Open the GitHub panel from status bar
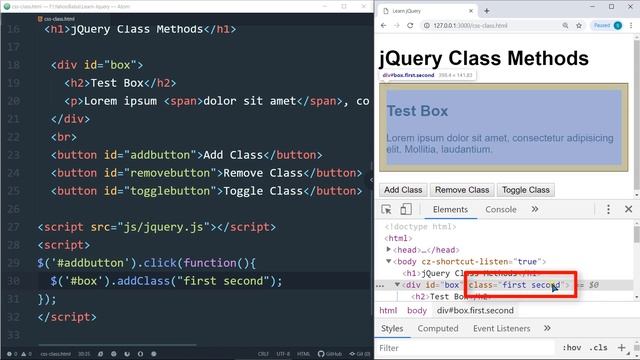Viewport: 640px width, 360px height. pos(330,354)
